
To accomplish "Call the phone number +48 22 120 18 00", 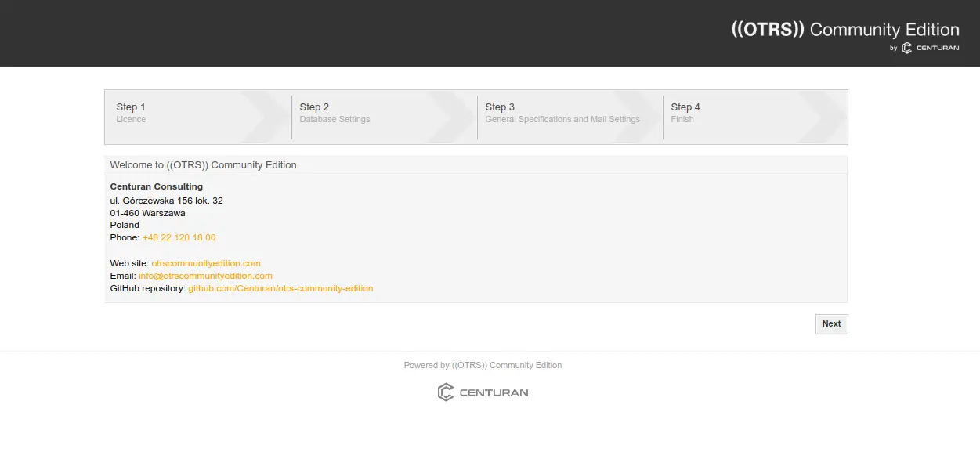I will pos(179,237).
